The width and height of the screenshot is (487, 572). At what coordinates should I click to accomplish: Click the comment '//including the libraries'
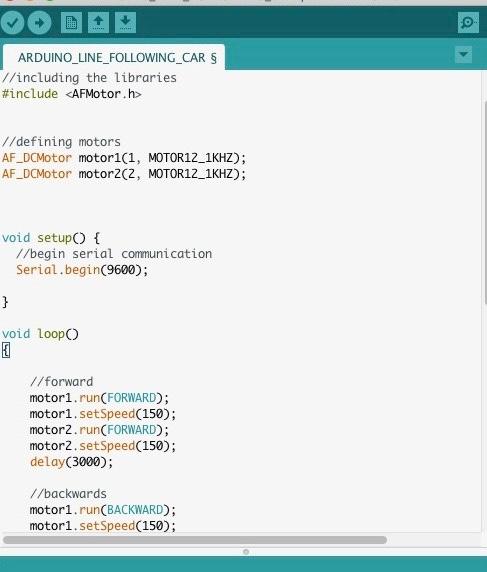pos(89,78)
